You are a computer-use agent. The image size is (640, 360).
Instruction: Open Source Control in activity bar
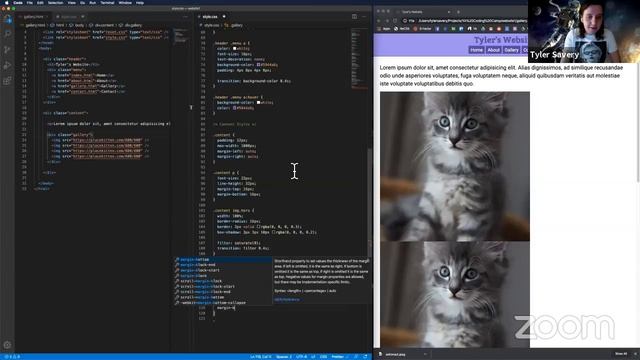7,50
